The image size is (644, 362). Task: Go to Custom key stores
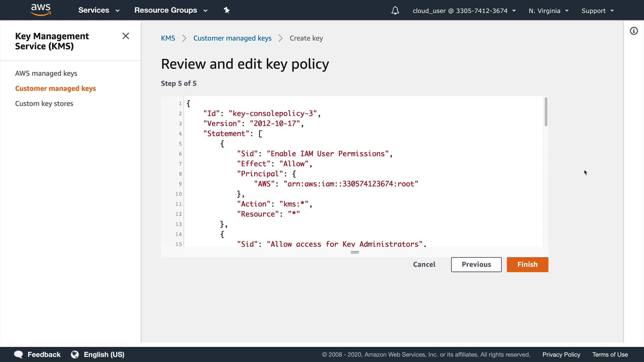point(44,103)
